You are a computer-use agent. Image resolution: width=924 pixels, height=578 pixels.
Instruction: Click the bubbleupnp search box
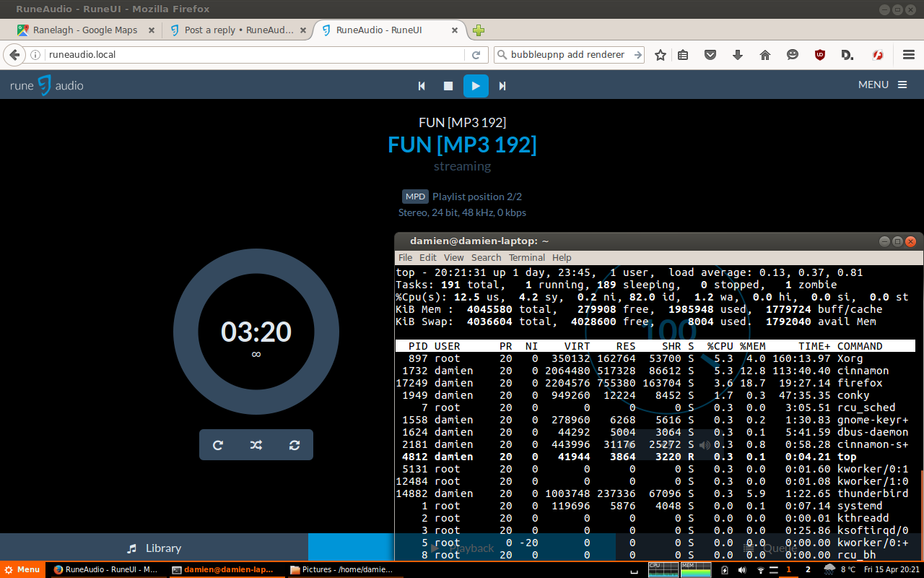[x=569, y=55]
